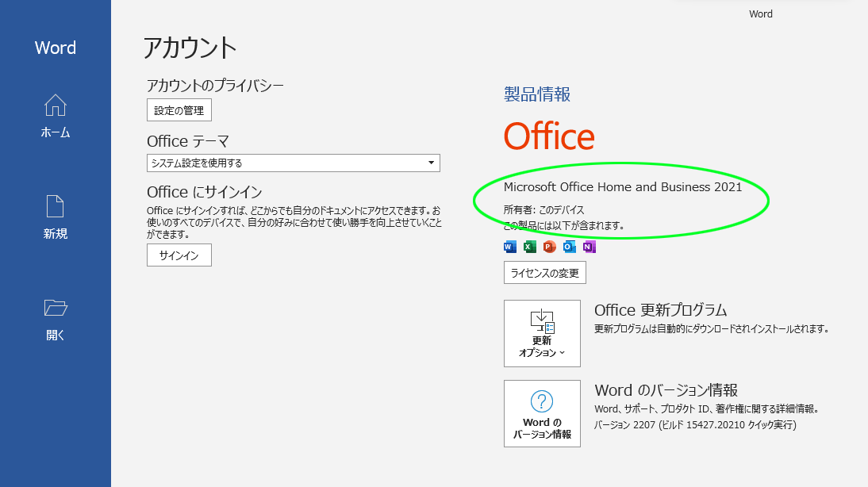868x487 pixels.
Task: Click ライセンスの変更 change license button
Action: tap(545, 273)
